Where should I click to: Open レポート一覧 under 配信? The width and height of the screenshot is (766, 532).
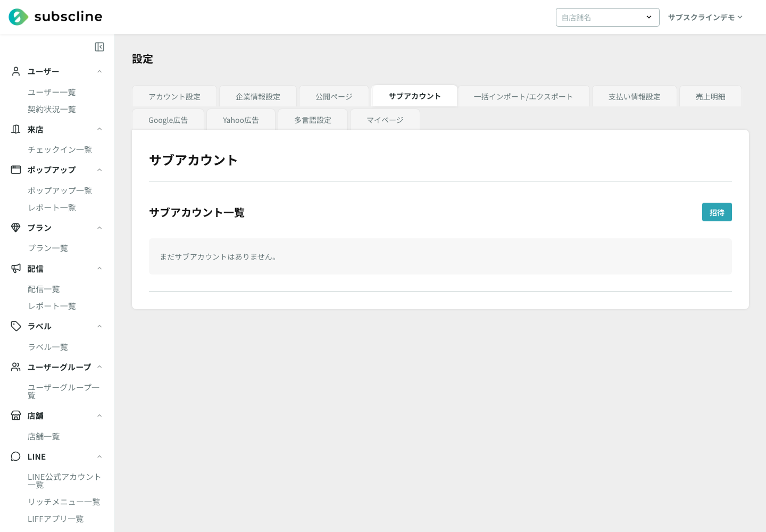click(52, 306)
